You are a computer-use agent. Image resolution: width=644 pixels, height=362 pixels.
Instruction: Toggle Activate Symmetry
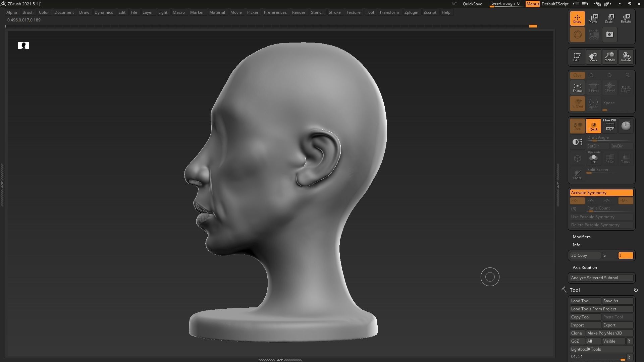tap(601, 193)
